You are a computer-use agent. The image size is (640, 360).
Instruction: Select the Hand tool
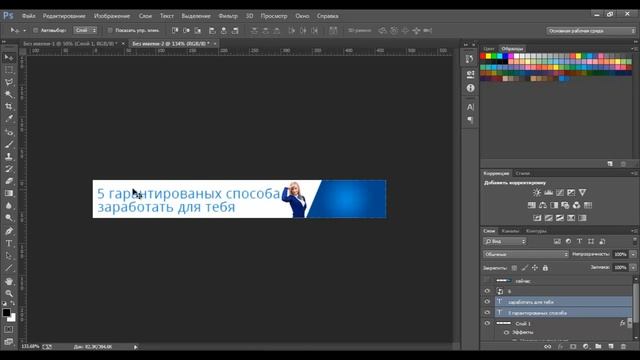tap(9, 281)
